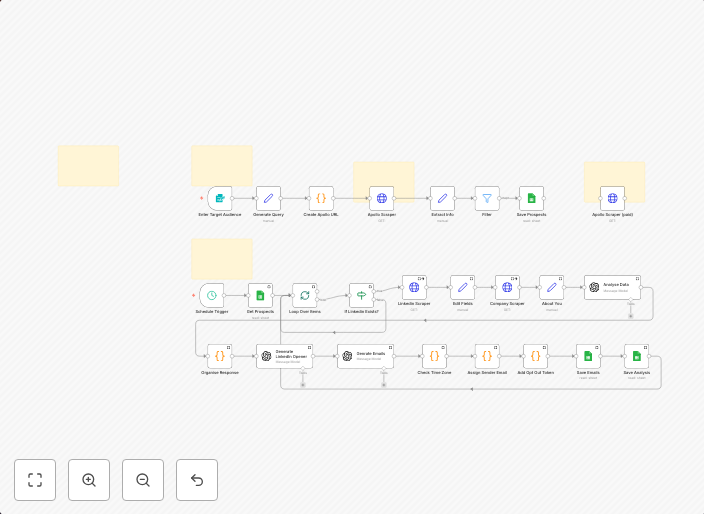Viewport: 704px width, 514px height.
Task: Click the reset zoom arrow button
Action: click(197, 480)
